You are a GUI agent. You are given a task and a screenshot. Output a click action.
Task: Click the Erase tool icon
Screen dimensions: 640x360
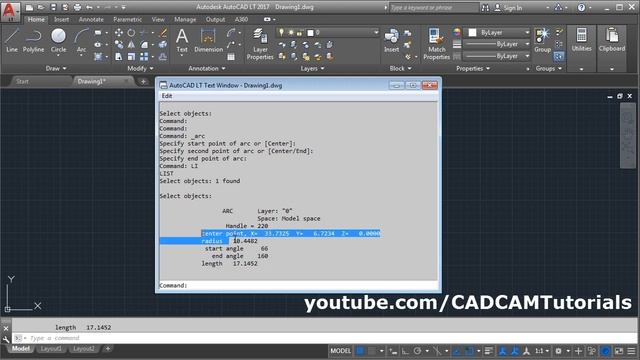click(x=163, y=33)
